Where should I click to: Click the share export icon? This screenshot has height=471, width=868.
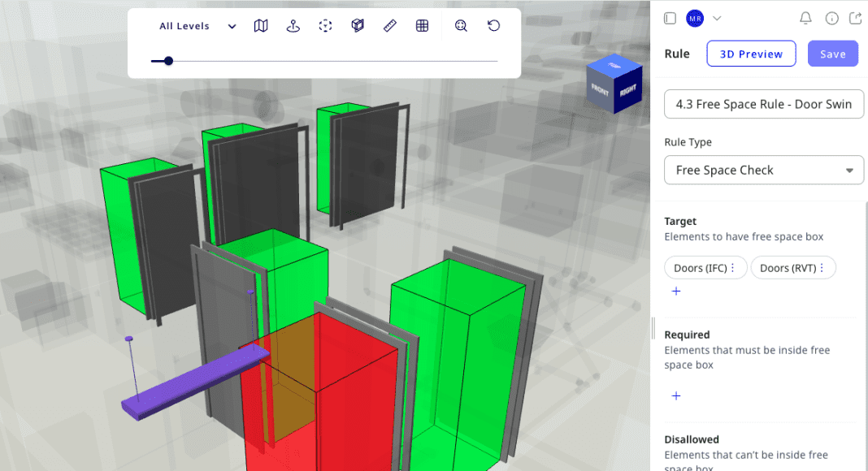pyautogui.click(x=855, y=18)
